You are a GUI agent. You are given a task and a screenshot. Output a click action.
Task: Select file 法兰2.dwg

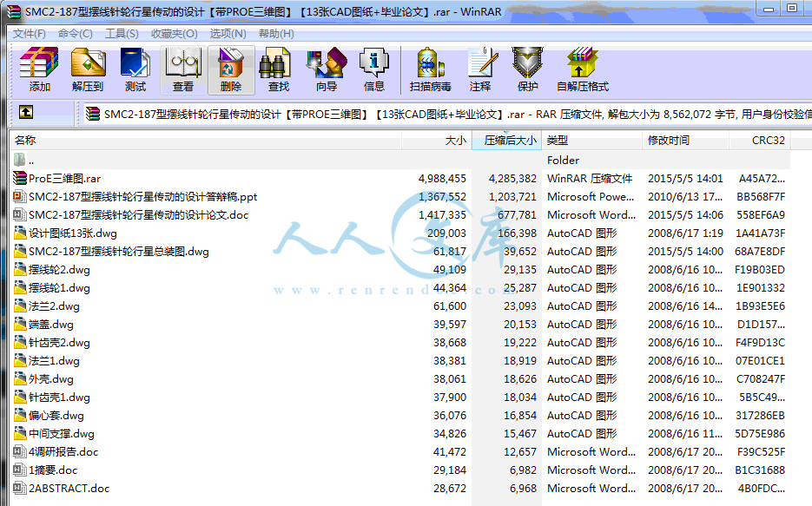pos(54,306)
